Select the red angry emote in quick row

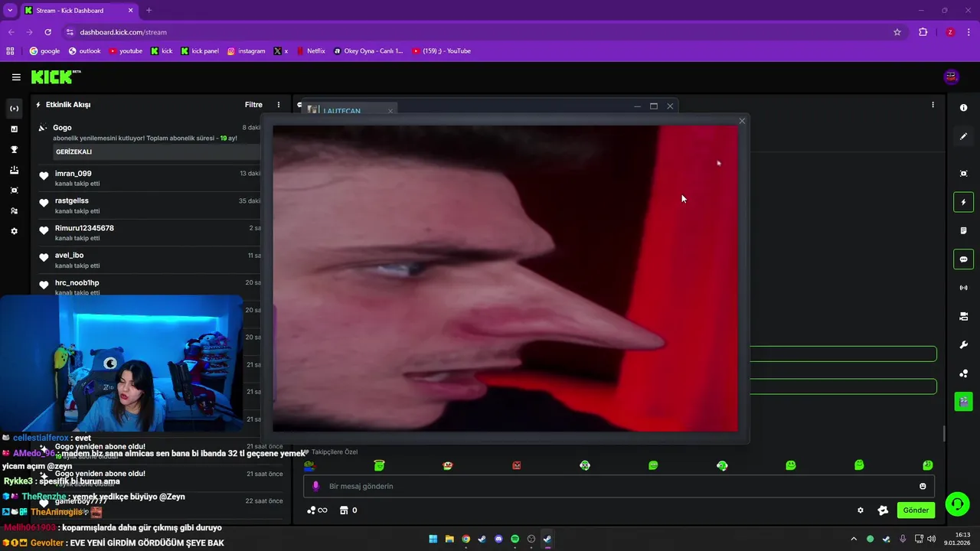(516, 465)
